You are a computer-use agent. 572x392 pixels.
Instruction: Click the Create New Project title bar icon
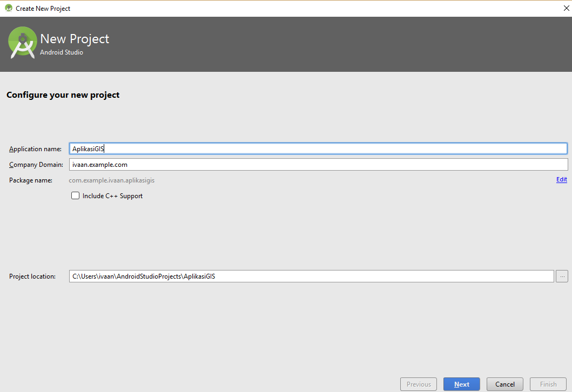[7, 8]
